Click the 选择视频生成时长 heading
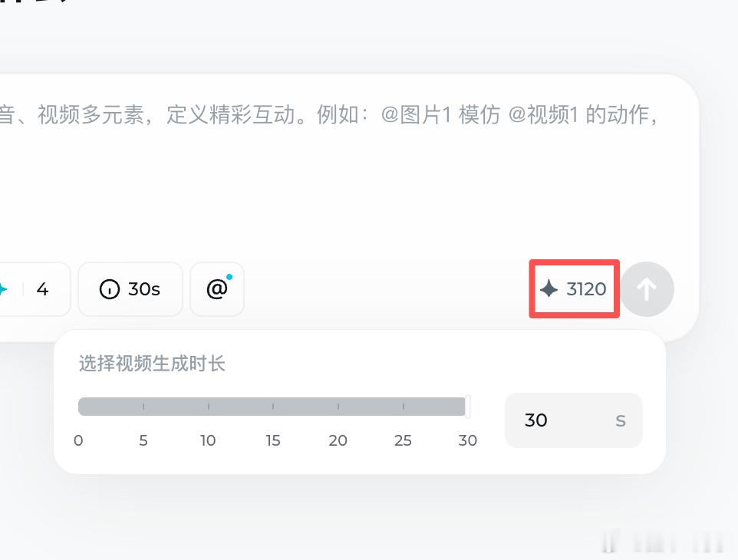Screen dimensions: 738x560 click(x=152, y=364)
